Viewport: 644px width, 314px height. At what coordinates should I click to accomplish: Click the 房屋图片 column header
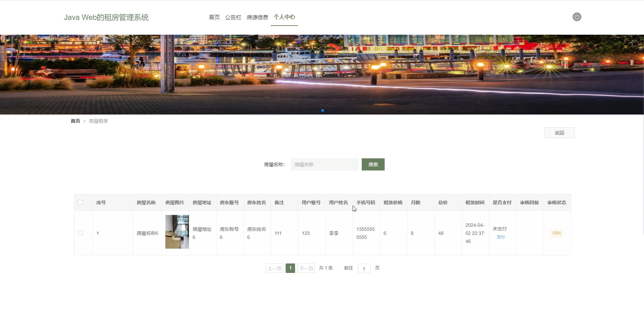[x=175, y=202]
